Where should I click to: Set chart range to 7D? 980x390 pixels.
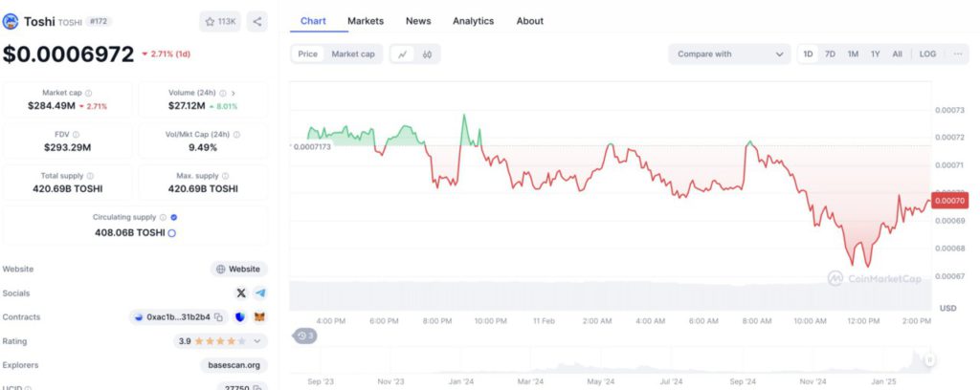click(830, 54)
